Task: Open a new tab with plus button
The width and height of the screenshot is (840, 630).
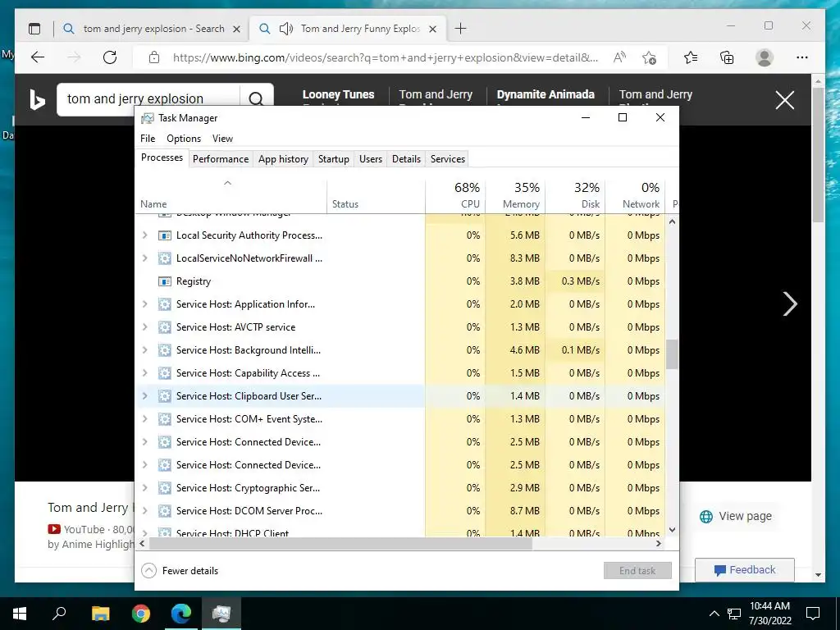Action: click(460, 29)
